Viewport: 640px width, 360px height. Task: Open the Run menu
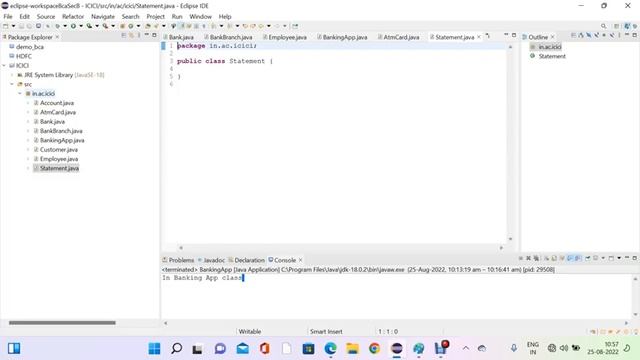coord(177,16)
